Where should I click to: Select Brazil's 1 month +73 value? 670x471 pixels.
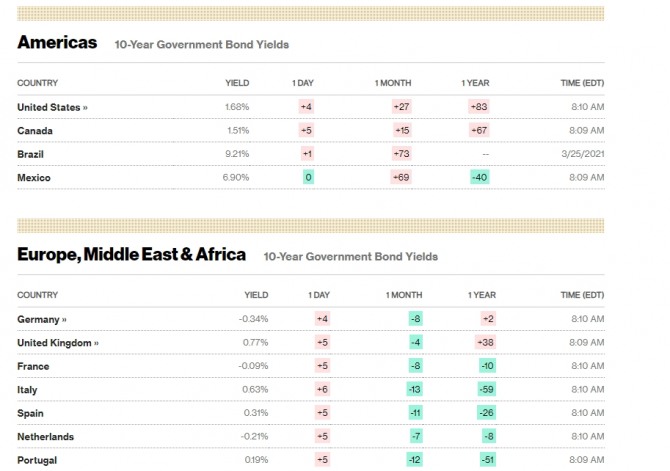(403, 154)
